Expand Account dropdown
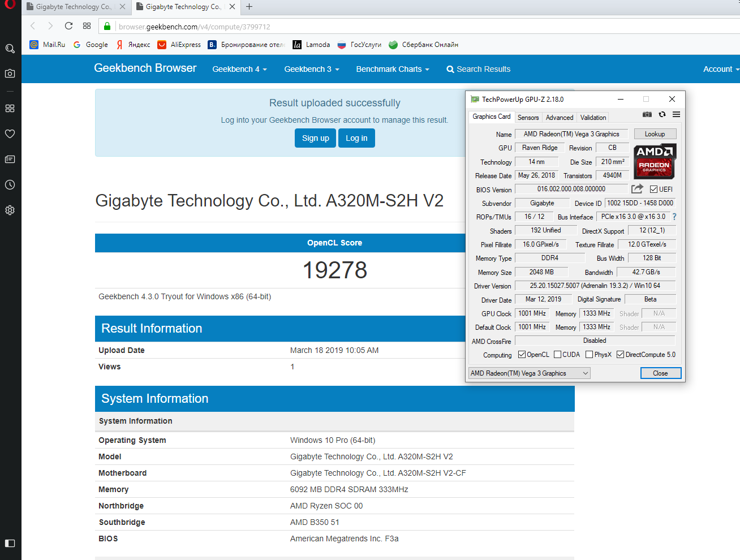The image size is (740, 560). [721, 69]
